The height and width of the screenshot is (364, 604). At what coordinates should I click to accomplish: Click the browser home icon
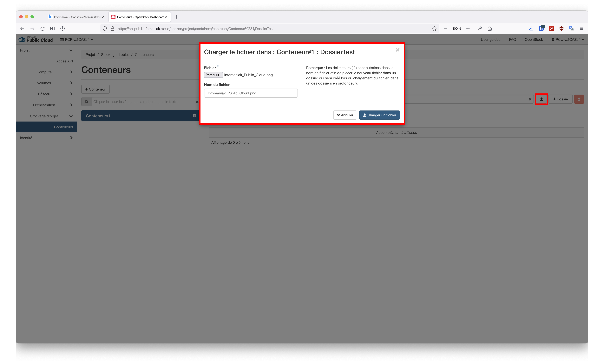click(489, 29)
